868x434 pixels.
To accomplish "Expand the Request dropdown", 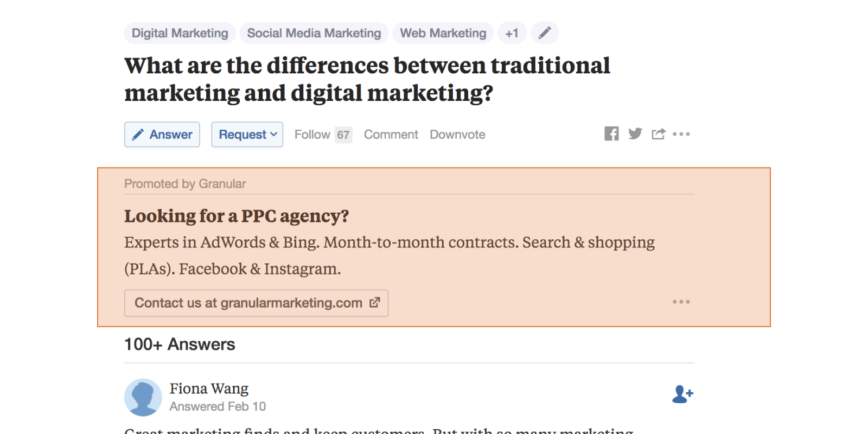I will pyautogui.click(x=247, y=135).
